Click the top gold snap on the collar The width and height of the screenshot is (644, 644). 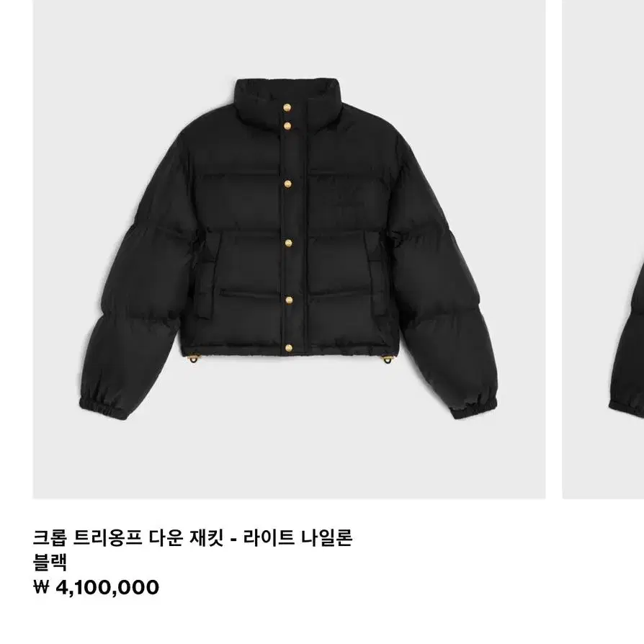(x=287, y=107)
